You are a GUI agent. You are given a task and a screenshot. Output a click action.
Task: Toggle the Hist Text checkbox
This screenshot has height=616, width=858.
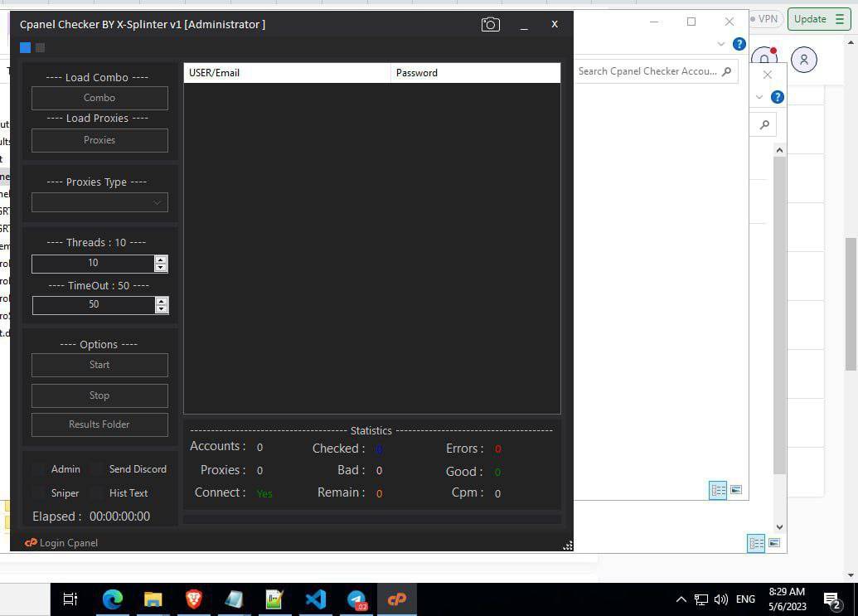[x=97, y=493]
